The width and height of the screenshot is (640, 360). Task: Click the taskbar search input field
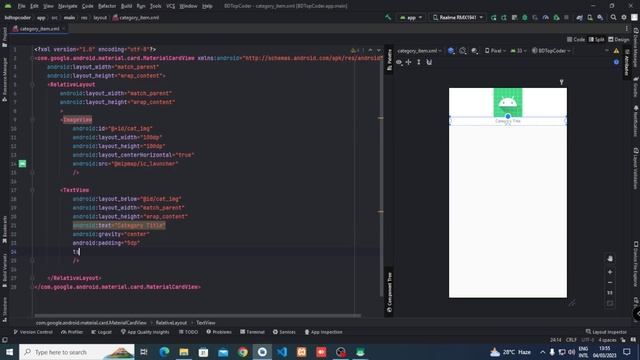pyautogui.click(x=77, y=352)
